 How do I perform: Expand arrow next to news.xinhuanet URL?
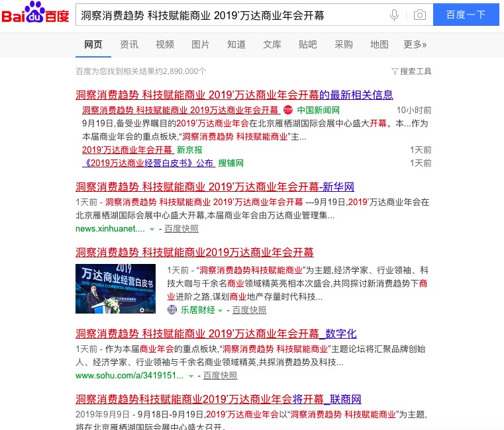pos(152,230)
